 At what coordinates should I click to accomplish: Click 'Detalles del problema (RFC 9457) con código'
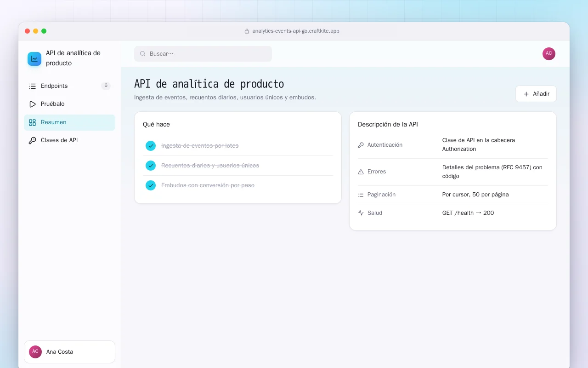[492, 172]
